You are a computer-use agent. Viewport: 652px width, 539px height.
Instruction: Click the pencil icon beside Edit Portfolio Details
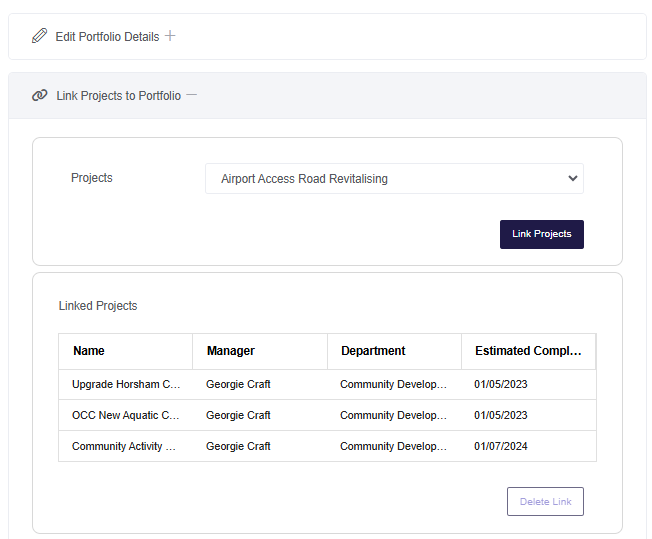40,36
